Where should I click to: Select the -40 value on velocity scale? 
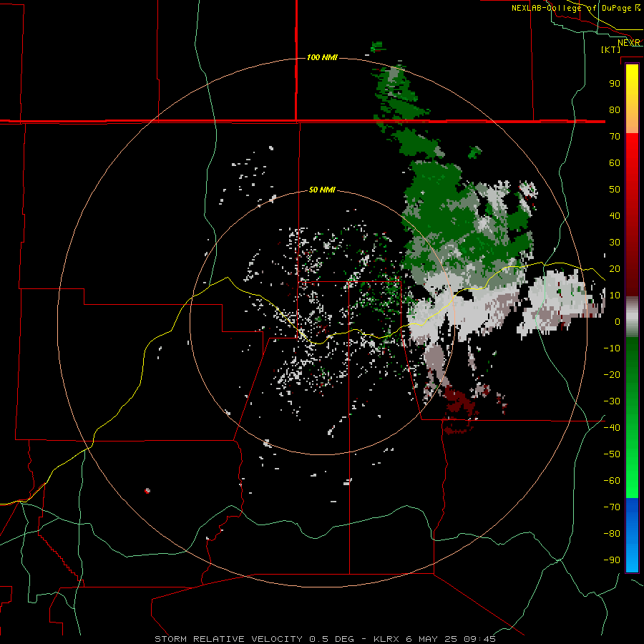pyautogui.click(x=612, y=428)
